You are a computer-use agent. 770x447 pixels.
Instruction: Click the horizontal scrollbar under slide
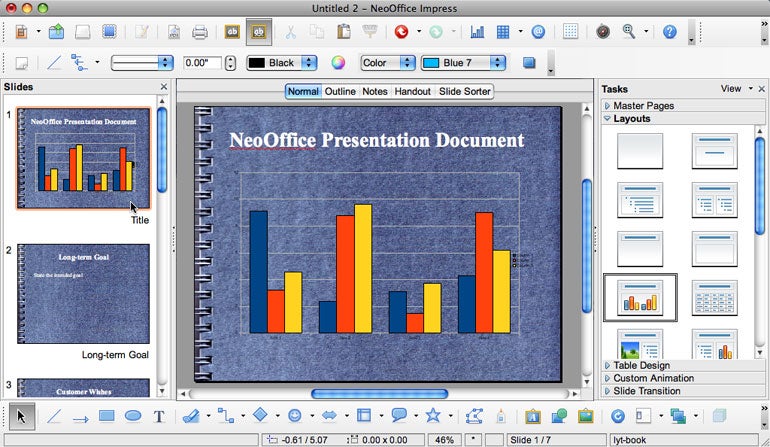380,393
